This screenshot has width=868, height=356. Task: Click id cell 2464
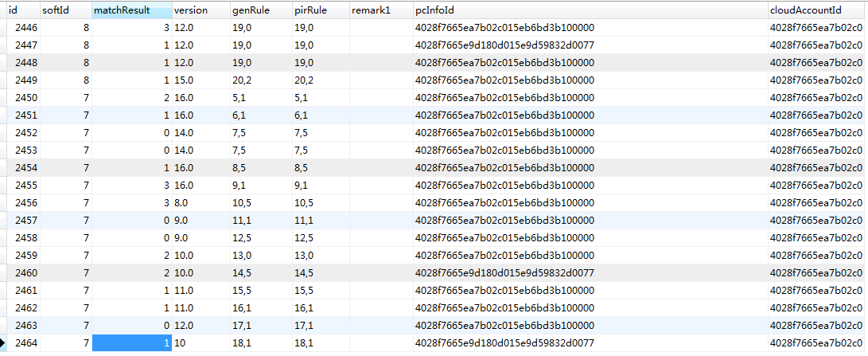(23, 343)
